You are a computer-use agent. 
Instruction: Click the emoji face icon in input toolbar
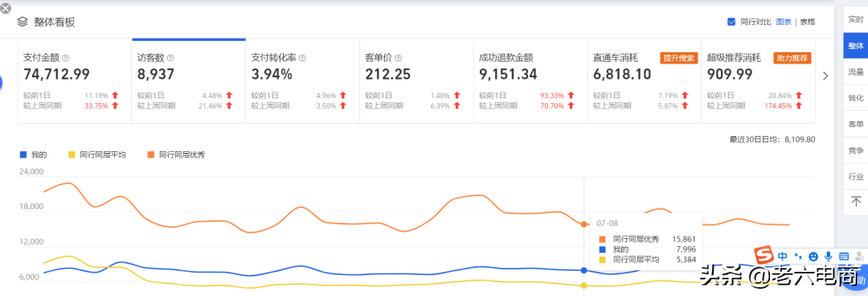(x=813, y=256)
